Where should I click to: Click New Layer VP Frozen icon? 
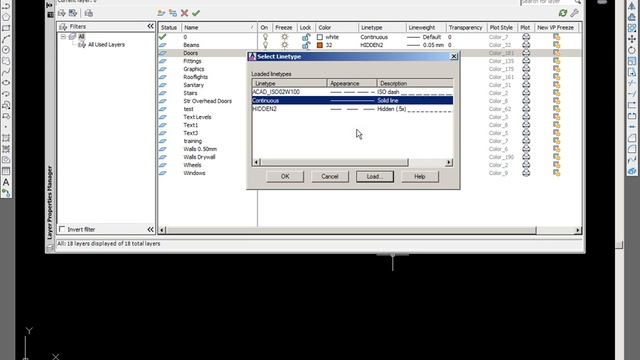pos(173,13)
